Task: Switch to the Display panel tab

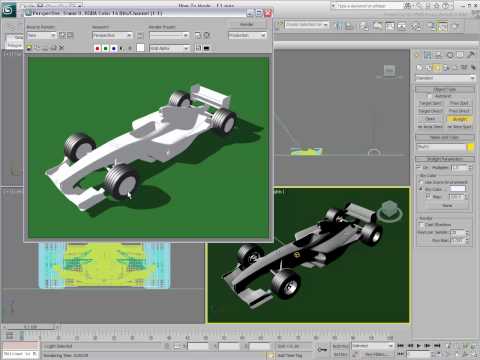Action: tap(460, 55)
